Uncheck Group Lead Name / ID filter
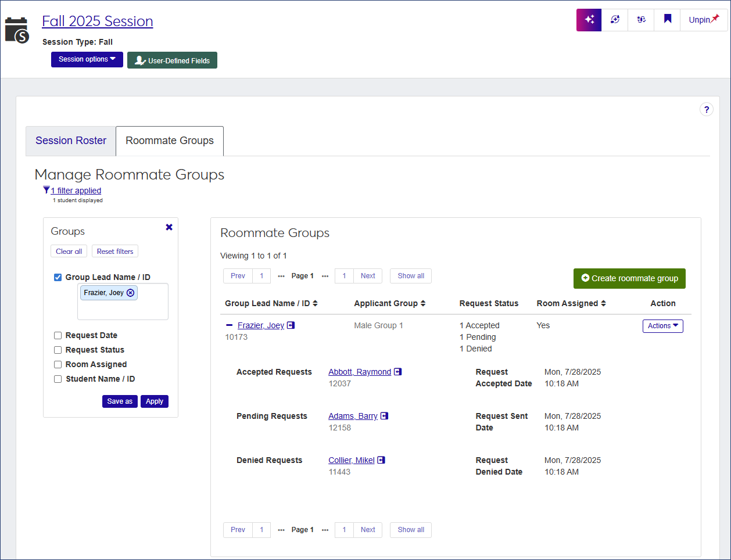The width and height of the screenshot is (731, 560). 58,277
